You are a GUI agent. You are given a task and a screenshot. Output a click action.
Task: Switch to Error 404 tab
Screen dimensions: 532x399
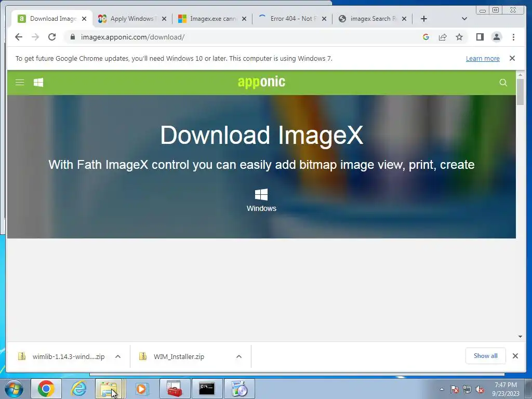tap(292, 19)
